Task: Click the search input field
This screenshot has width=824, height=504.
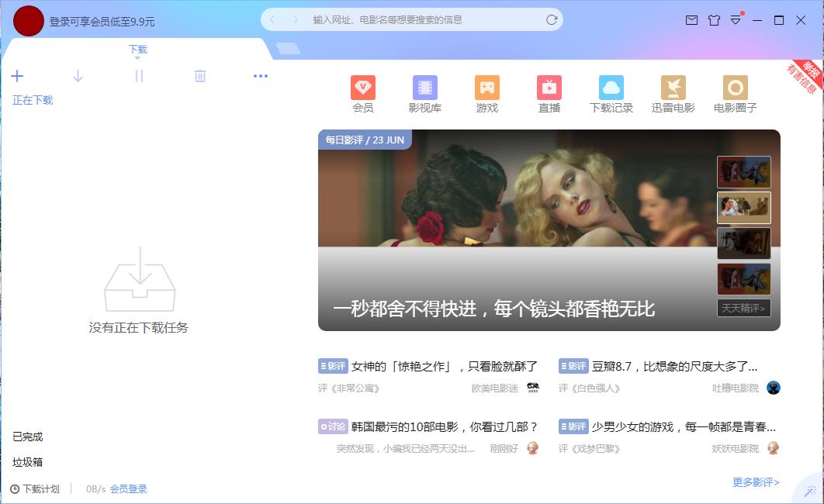Action: tap(411, 19)
